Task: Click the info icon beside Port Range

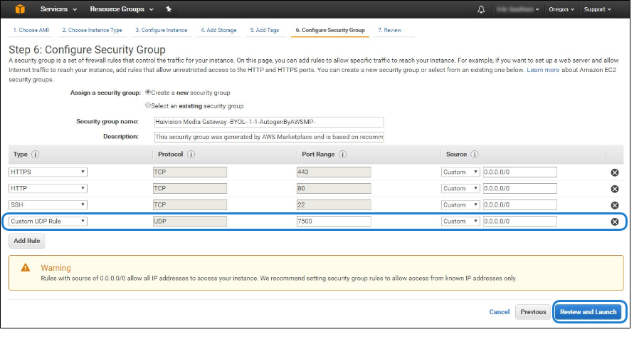Action: [x=341, y=155]
